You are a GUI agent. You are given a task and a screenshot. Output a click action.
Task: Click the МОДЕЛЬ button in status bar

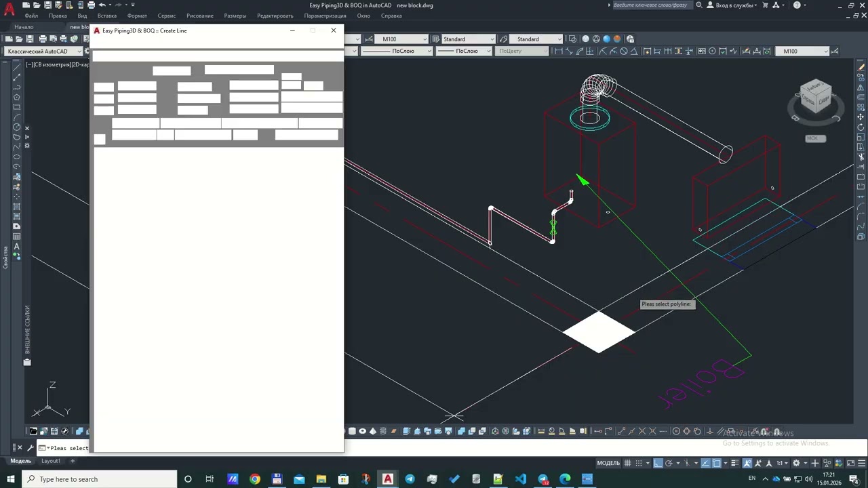point(608,463)
